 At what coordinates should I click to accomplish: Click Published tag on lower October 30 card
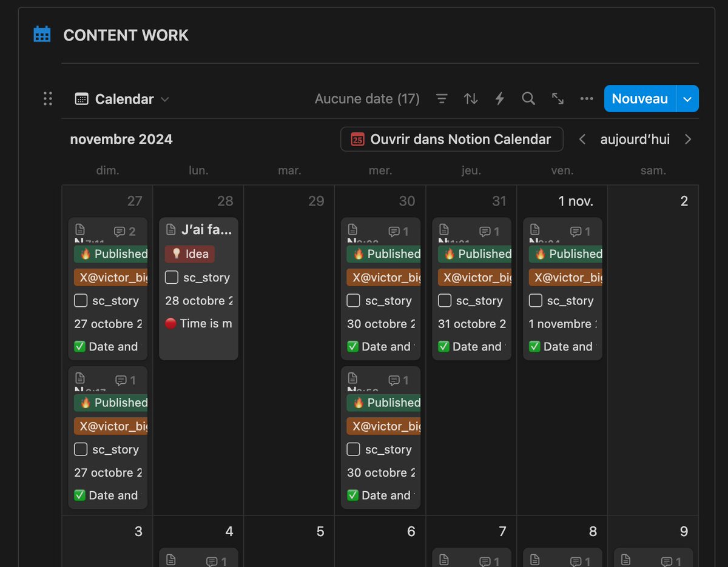(x=383, y=403)
